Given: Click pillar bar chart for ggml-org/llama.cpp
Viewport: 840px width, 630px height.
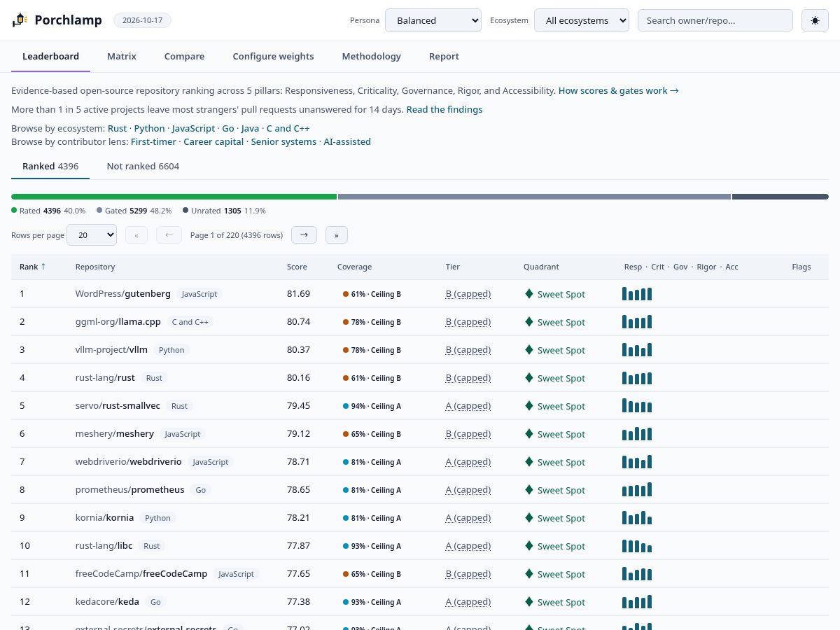Looking at the screenshot, I should pos(637,321).
